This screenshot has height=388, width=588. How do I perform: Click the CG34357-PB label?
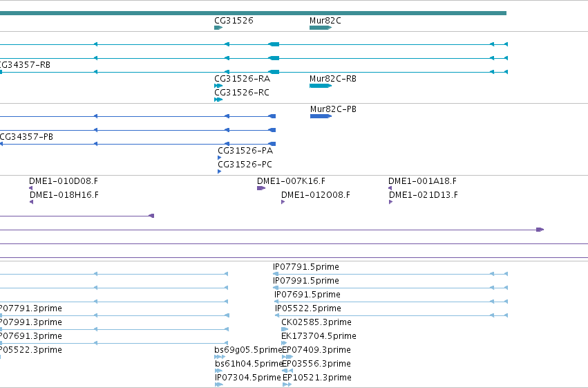tap(26, 137)
